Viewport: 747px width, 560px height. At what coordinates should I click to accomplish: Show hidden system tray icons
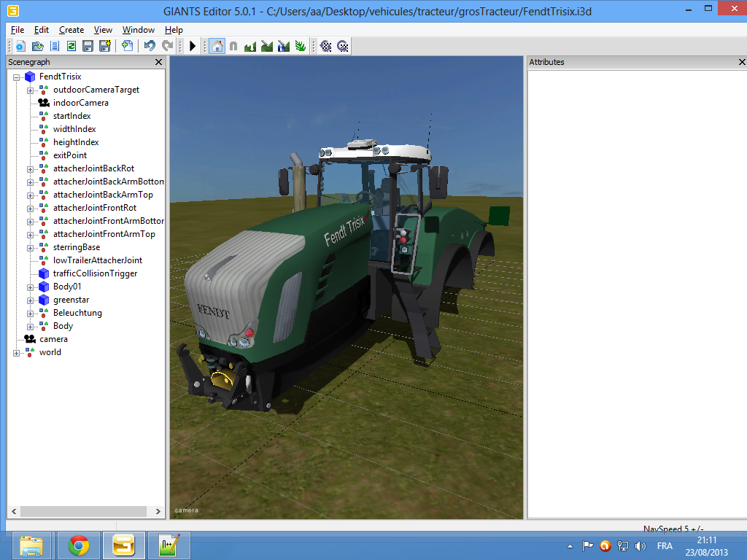pos(570,546)
